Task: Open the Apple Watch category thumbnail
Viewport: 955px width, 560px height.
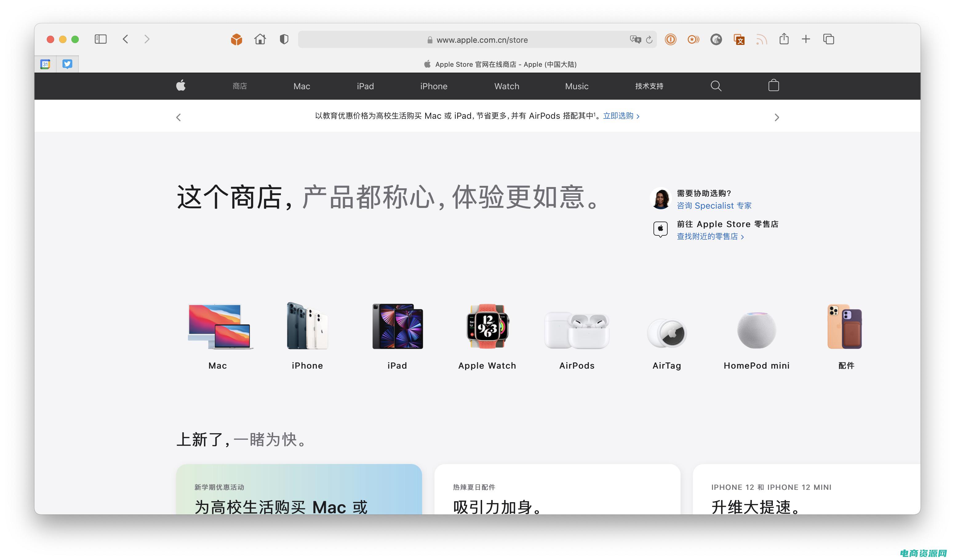Action: pos(487,326)
